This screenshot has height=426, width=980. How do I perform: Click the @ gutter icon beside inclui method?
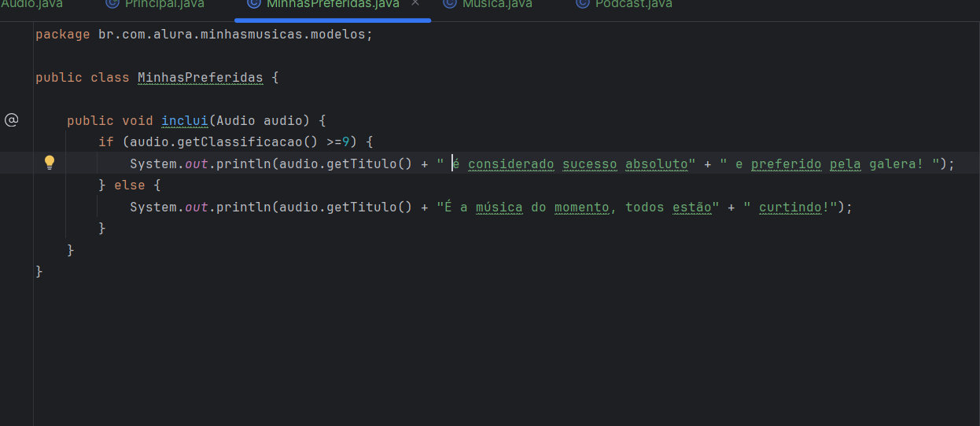[11, 120]
